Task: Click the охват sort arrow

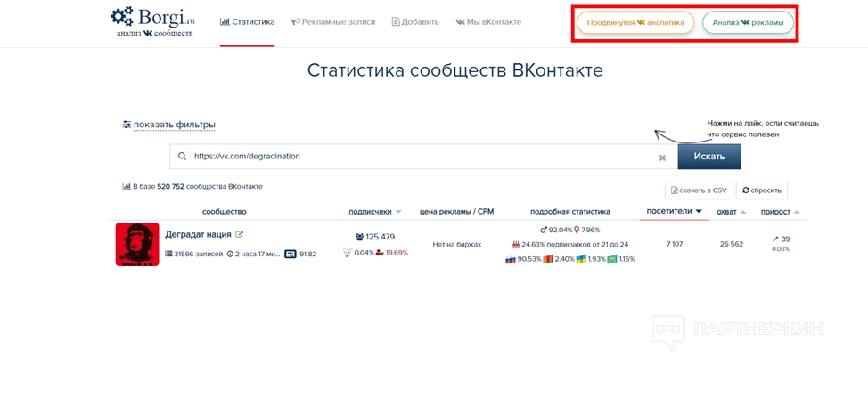Action: (743, 213)
